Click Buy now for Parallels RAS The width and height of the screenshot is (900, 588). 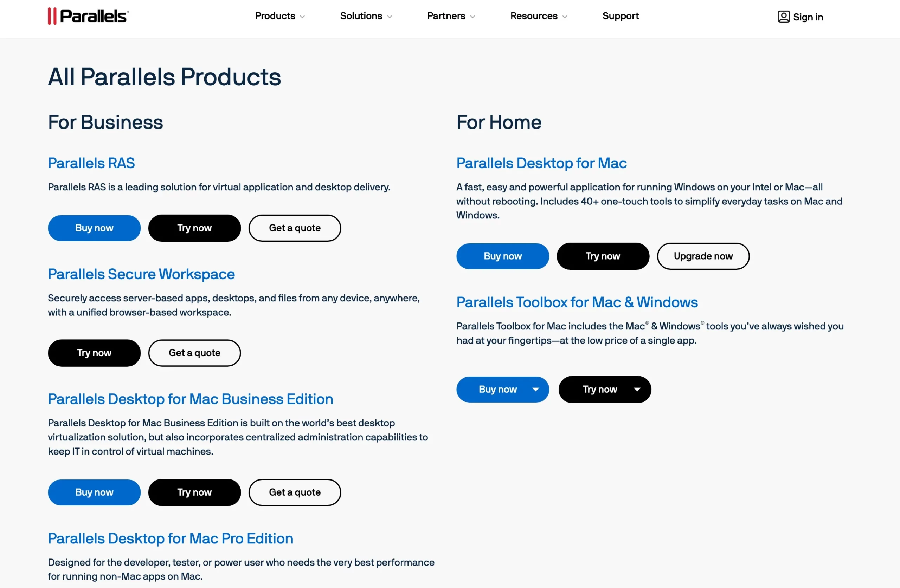click(x=94, y=228)
